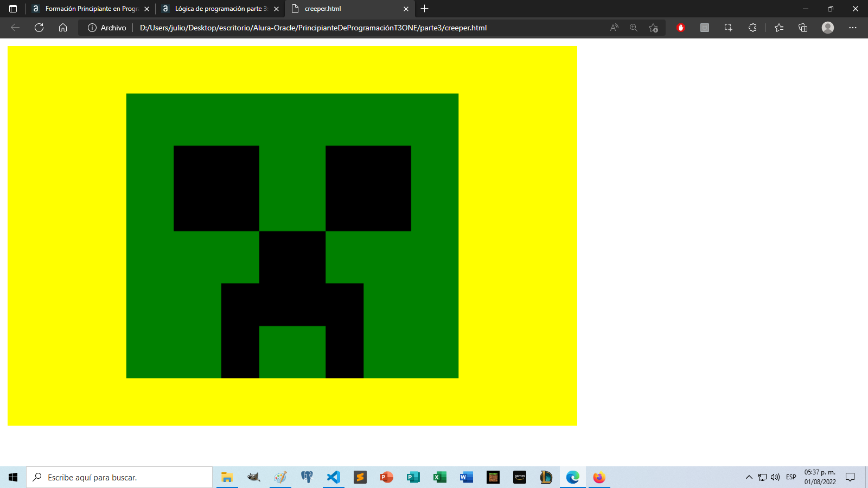Show hidden system tray icons
This screenshot has width=868, height=488.
tap(749, 477)
